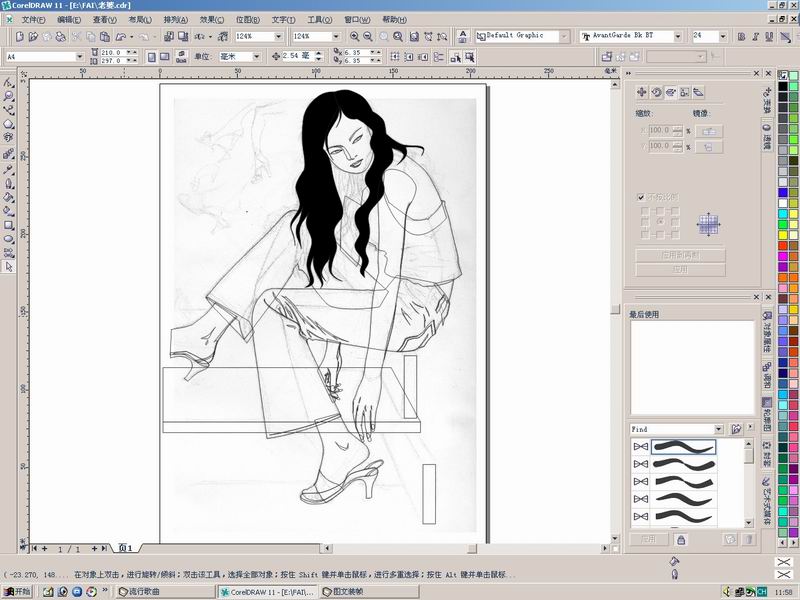Open the Find brush category dropdown
Image resolution: width=800 pixels, height=600 pixels.
point(719,429)
